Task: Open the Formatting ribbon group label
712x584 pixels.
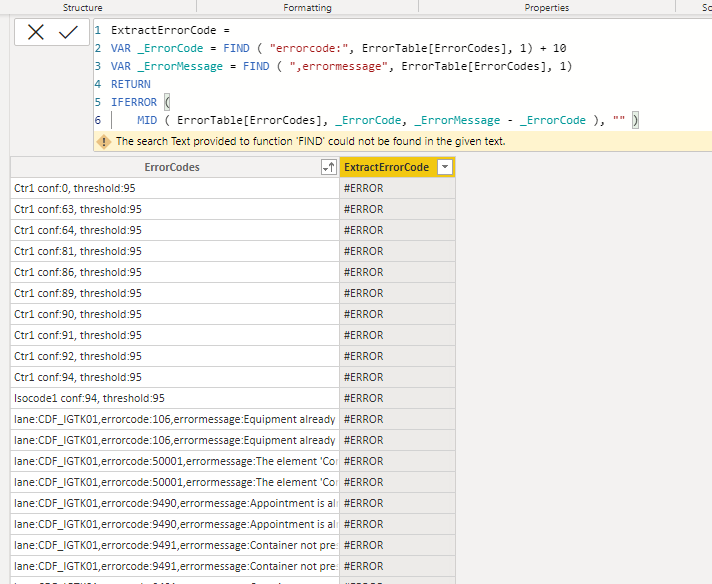Action: point(307,8)
